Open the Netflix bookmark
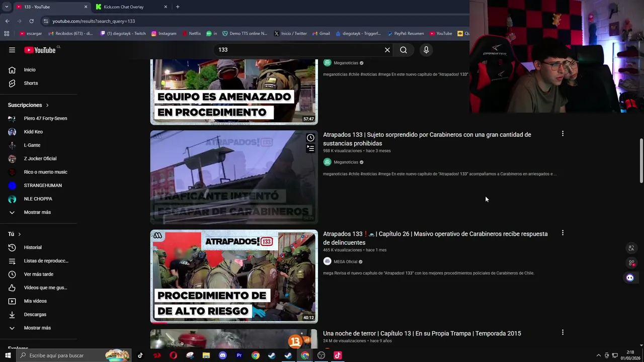The image size is (644, 362). point(191,34)
